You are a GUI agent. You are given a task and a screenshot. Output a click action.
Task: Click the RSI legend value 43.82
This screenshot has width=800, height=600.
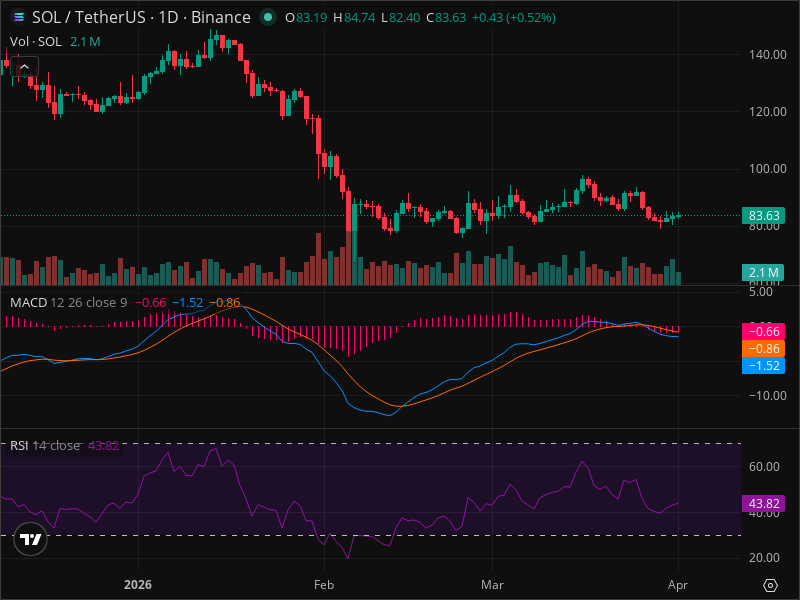tap(104, 445)
